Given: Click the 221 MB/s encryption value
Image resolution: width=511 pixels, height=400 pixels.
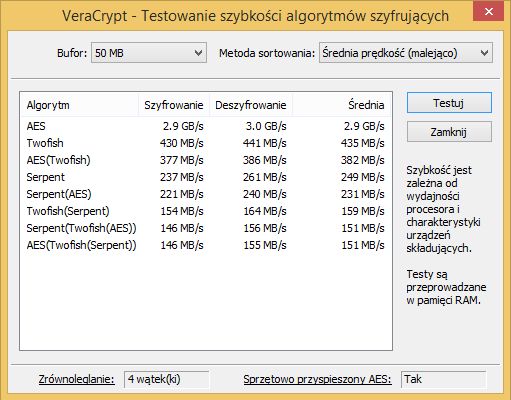Looking at the screenshot, I should [x=181, y=194].
